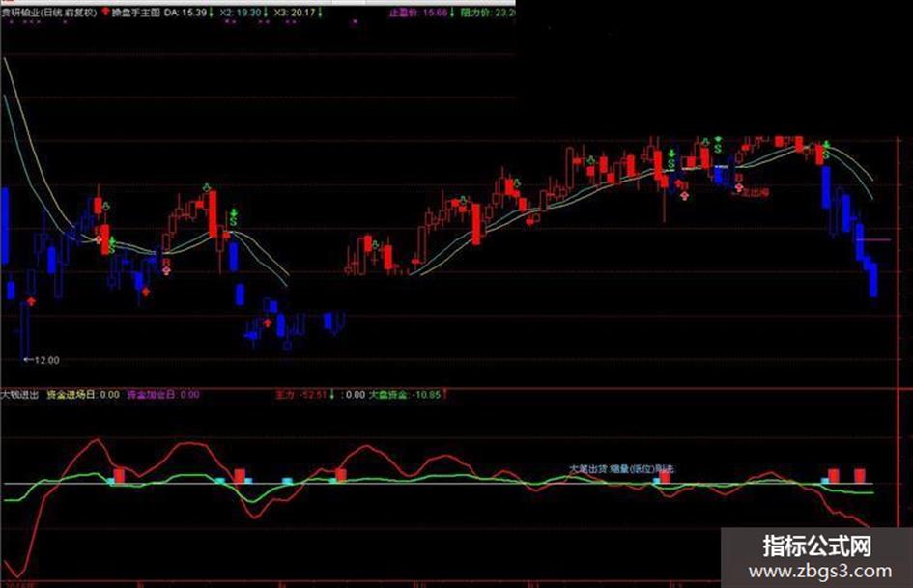Click the X3: 20.17 value

point(294,13)
